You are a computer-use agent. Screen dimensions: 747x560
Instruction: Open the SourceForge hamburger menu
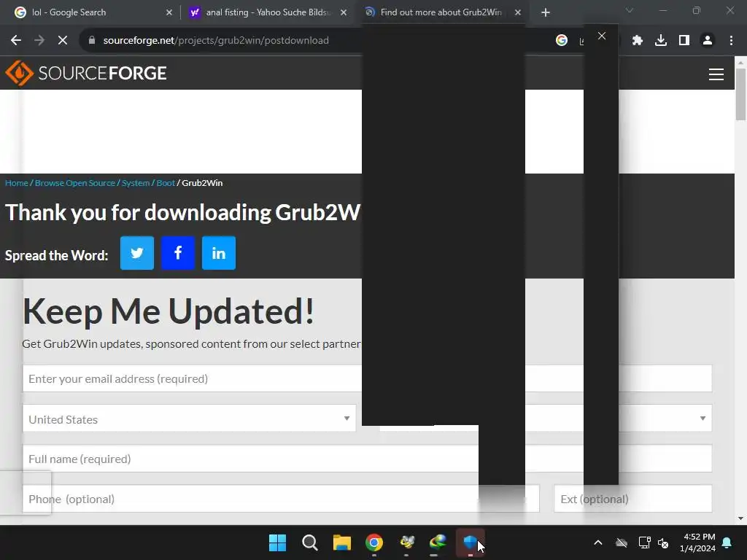point(716,74)
